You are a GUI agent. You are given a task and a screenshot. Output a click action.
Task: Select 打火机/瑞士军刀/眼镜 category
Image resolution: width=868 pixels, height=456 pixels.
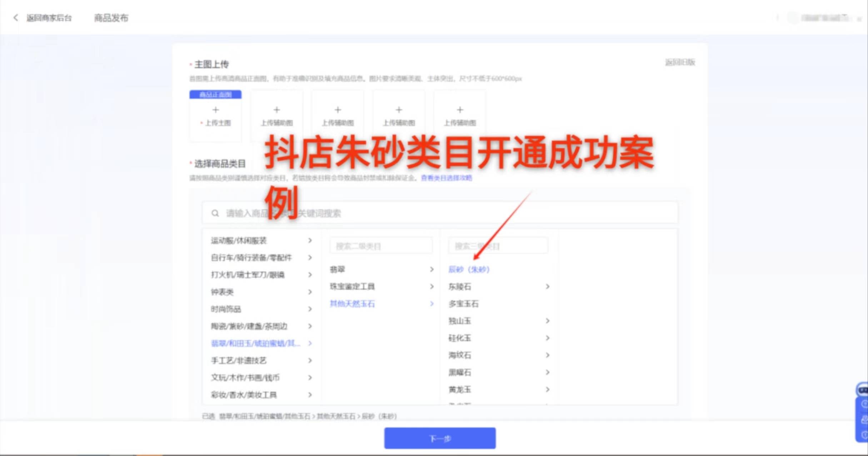point(248,275)
